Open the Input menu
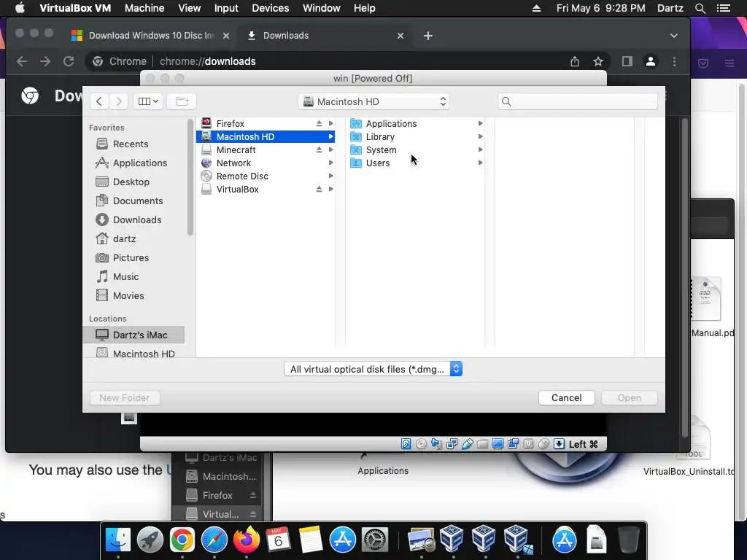The height and width of the screenshot is (560, 747). click(226, 8)
